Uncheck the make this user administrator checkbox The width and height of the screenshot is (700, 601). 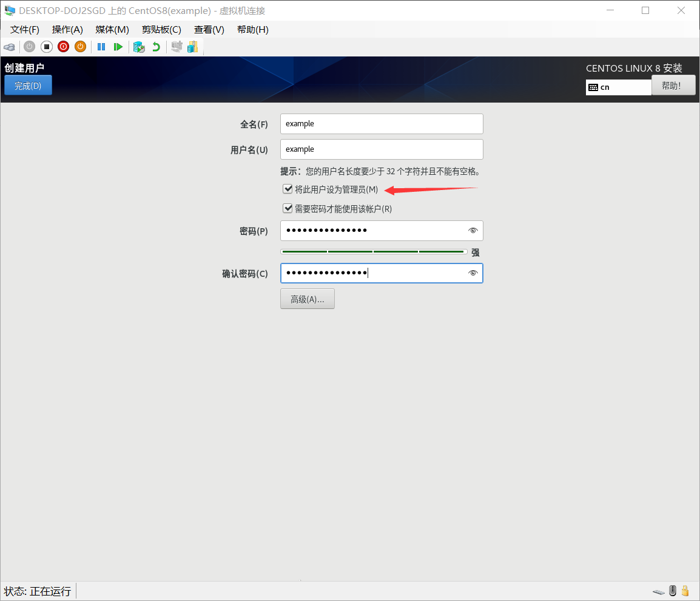(x=288, y=189)
